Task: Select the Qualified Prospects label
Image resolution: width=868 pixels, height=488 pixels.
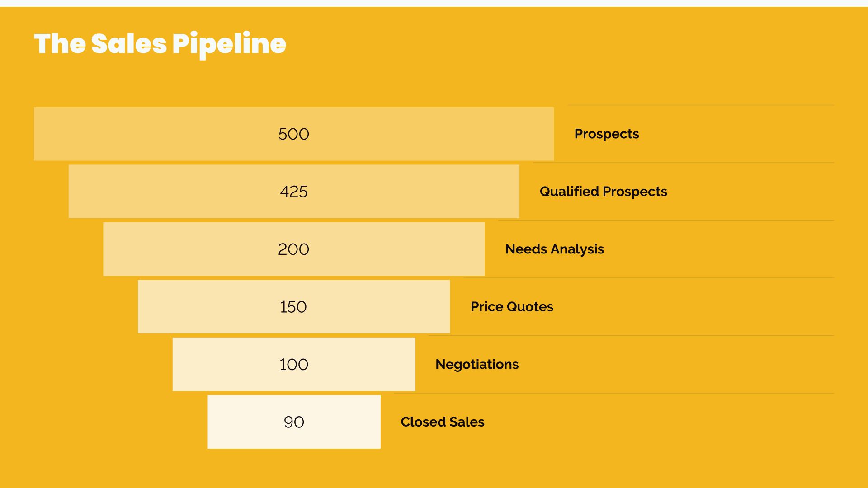Action: tap(604, 192)
